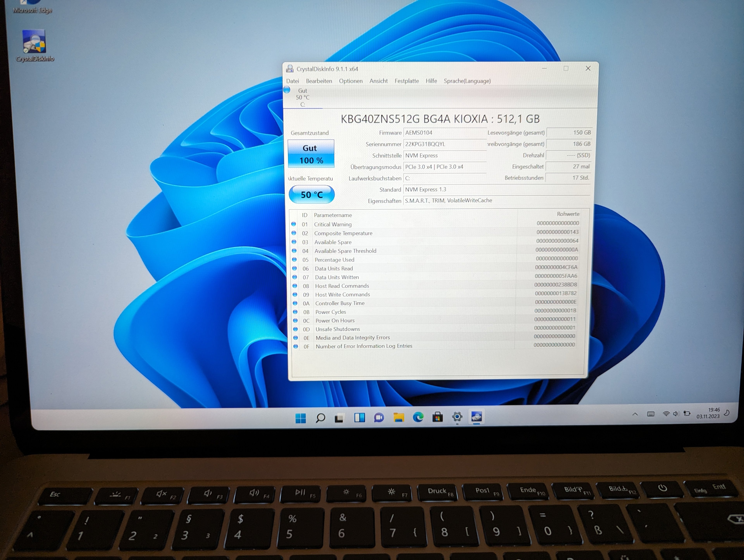Viewport: 744px width, 560px height.
Task: Open taskbar Search magnifier icon
Action: pos(320,418)
